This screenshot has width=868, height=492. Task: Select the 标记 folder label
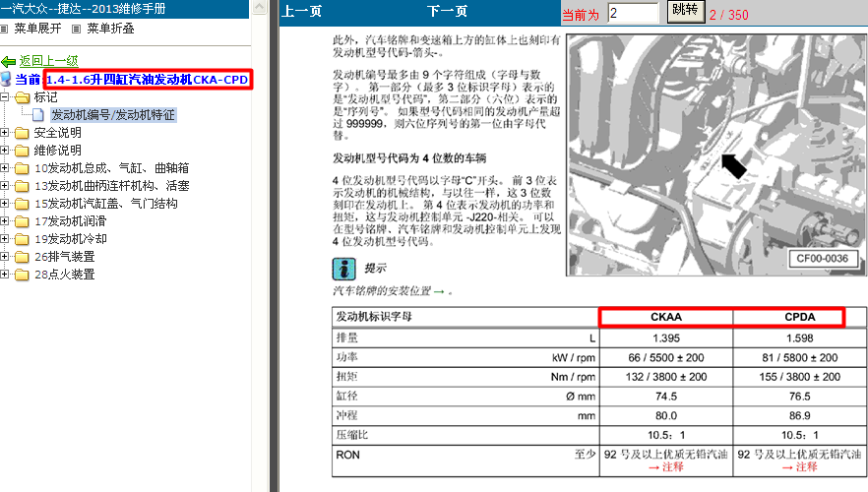[x=45, y=97]
